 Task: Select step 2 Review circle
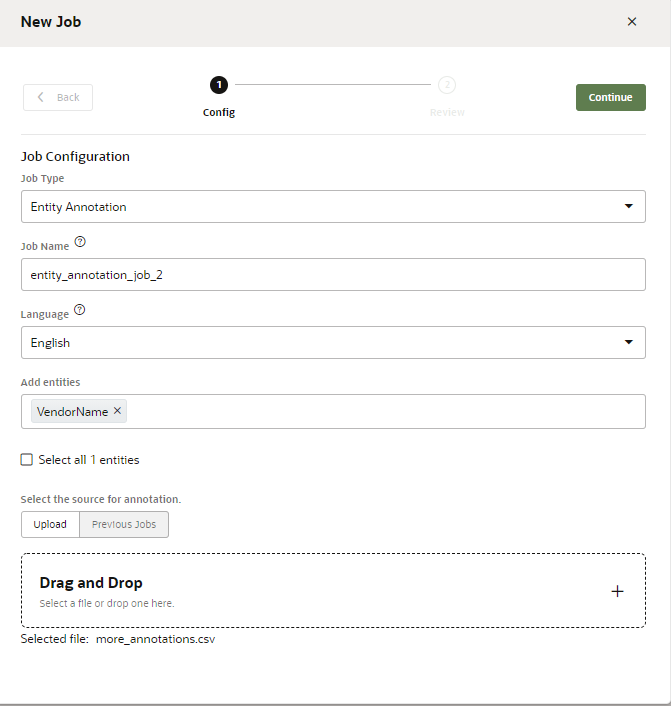(447, 85)
